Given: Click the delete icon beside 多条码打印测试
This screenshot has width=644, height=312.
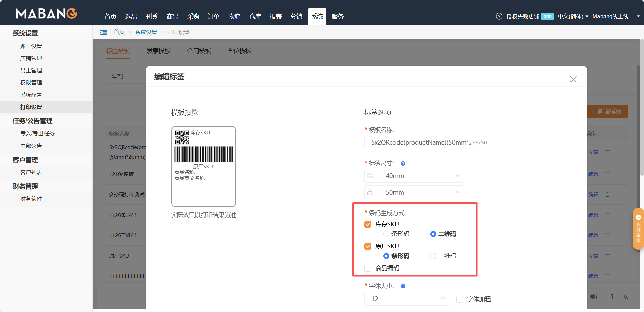Looking at the screenshot, I should tap(607, 194).
